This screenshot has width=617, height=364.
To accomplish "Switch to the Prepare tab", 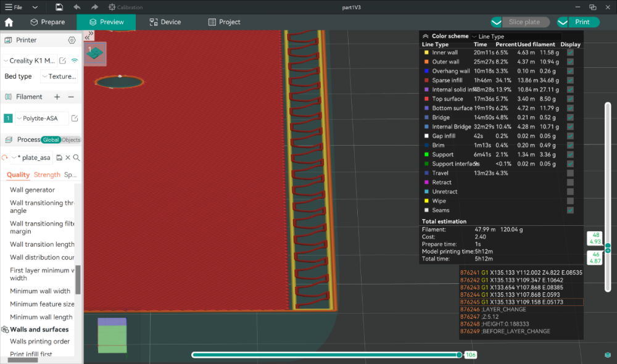I will pyautogui.click(x=48, y=22).
